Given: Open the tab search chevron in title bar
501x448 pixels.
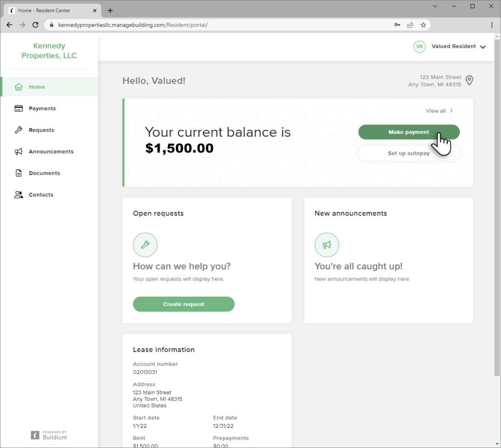Looking at the screenshot, I should (x=435, y=6).
